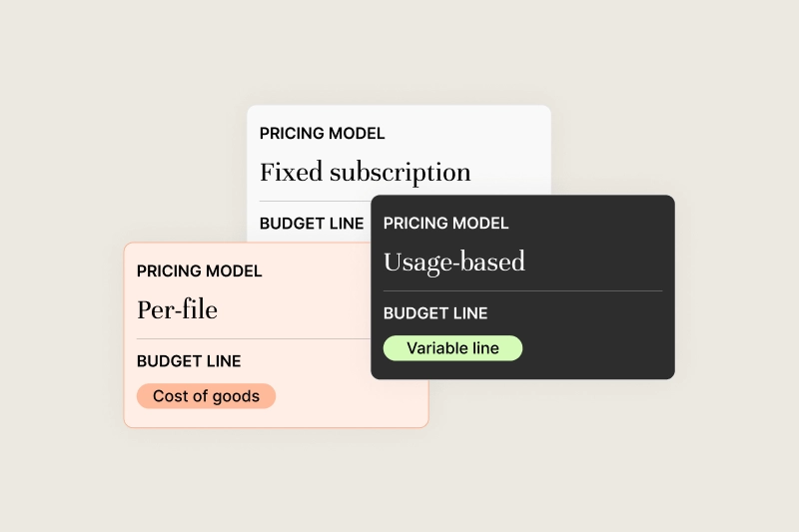Click the beige background below the cards
This screenshot has height=532, width=799.
coord(399,478)
